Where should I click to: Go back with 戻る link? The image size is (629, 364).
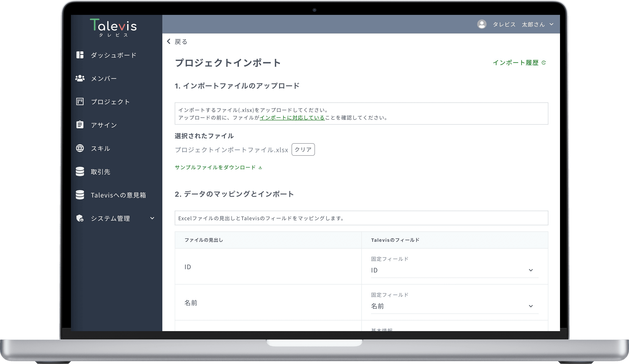pos(181,42)
